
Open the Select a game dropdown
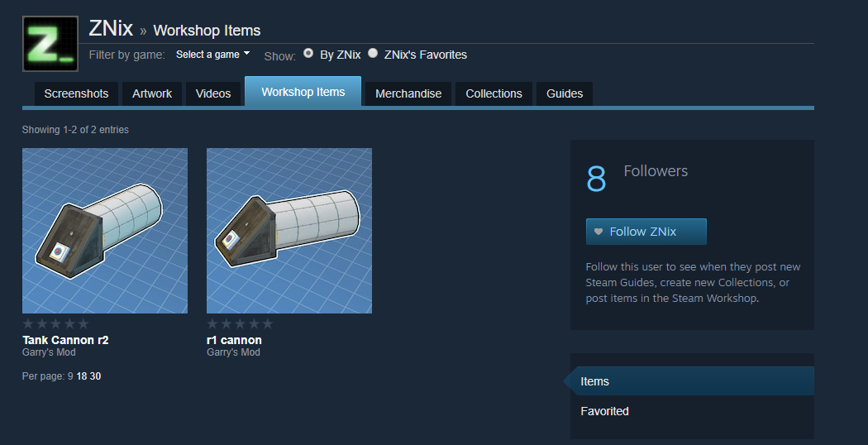tap(212, 55)
